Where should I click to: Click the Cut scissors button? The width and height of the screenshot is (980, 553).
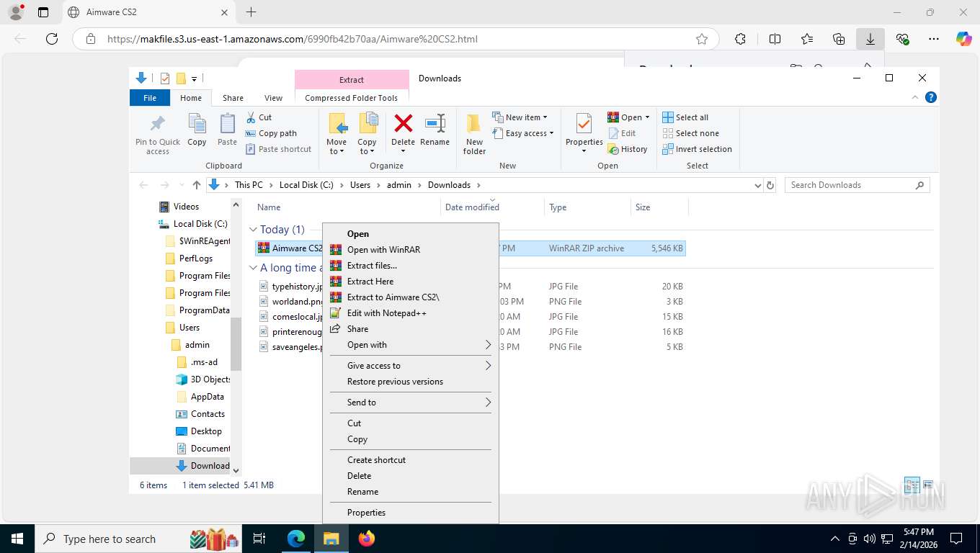pyautogui.click(x=259, y=117)
